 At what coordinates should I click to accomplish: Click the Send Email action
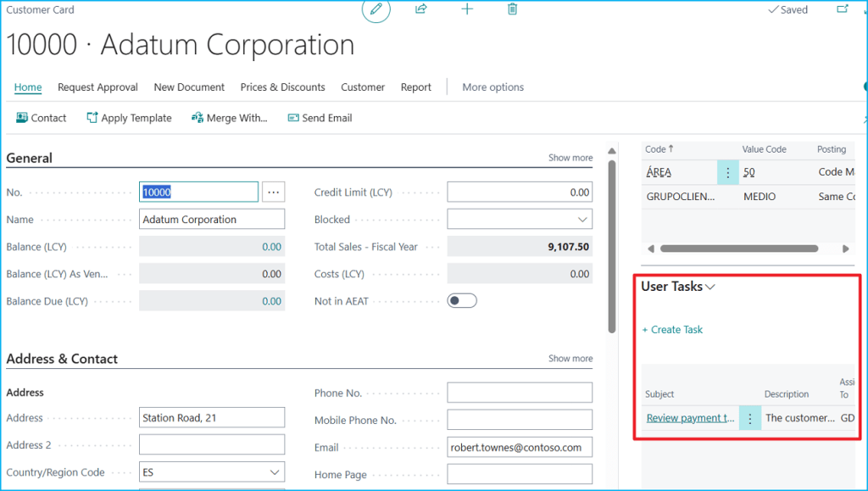(x=320, y=118)
